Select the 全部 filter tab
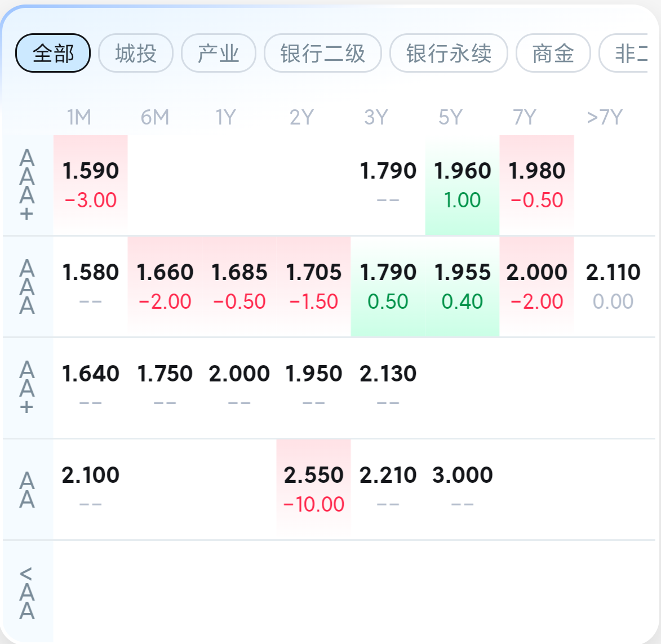Image resolution: width=661 pixels, height=644 pixels. coord(53,54)
